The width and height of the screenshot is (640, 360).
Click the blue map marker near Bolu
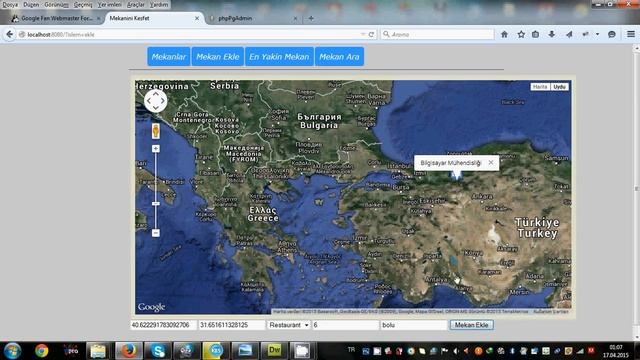pyautogui.click(x=456, y=176)
